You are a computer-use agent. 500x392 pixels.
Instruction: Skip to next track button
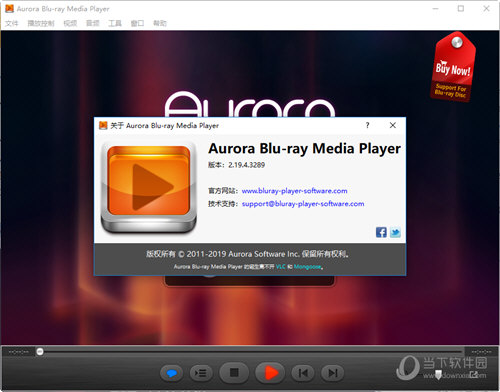coord(333,373)
